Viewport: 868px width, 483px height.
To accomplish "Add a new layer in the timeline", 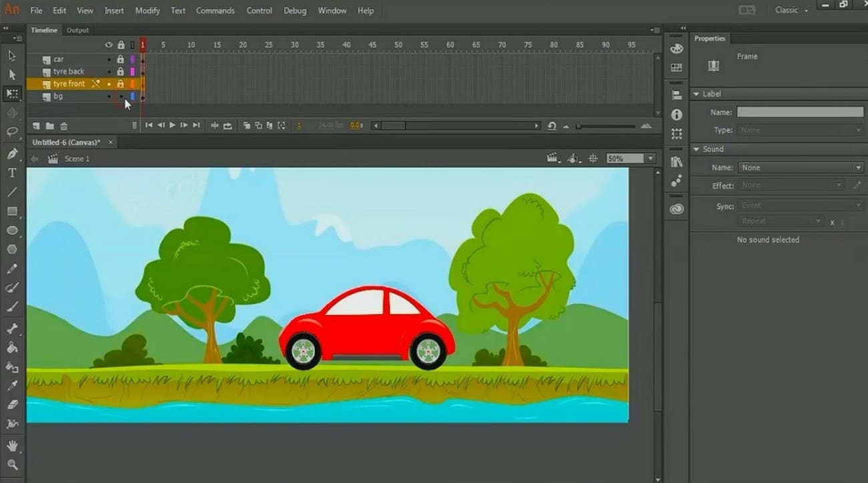I will [x=35, y=125].
